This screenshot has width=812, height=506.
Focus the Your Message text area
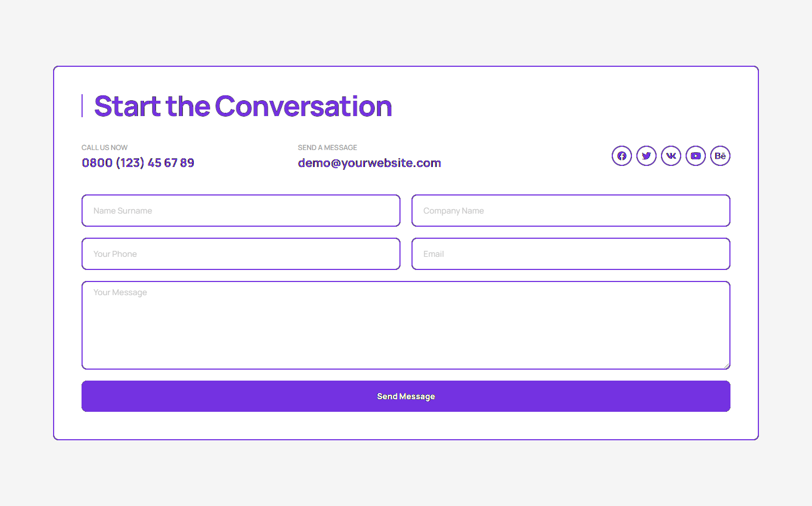coord(405,325)
